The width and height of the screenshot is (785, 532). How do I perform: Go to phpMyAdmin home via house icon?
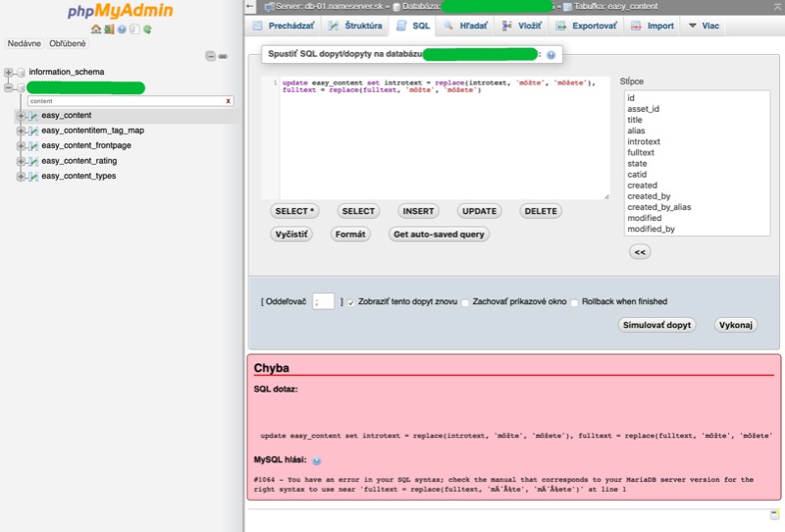95,29
